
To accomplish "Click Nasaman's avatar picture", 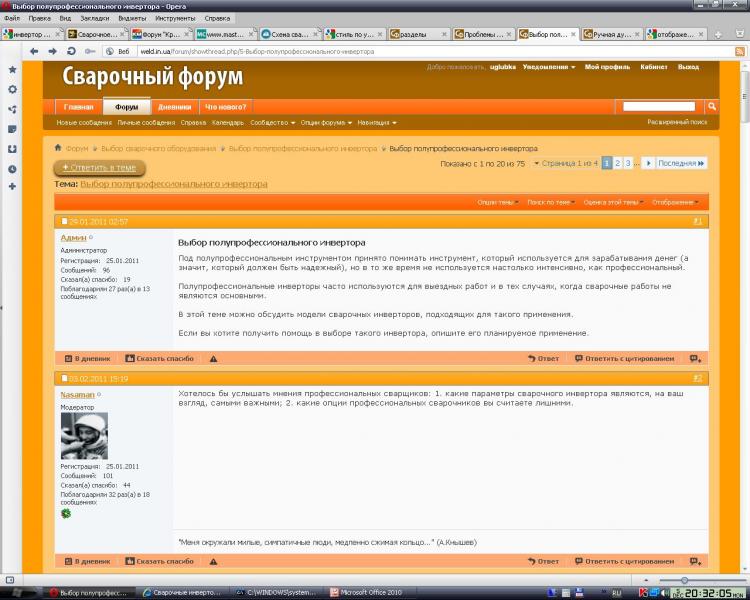I will coord(84,435).
